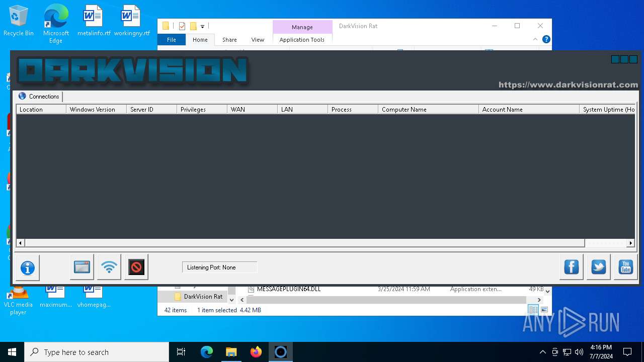Viewport: 644px width, 362px height.
Task: Click the taskbar search box
Action: (97, 352)
